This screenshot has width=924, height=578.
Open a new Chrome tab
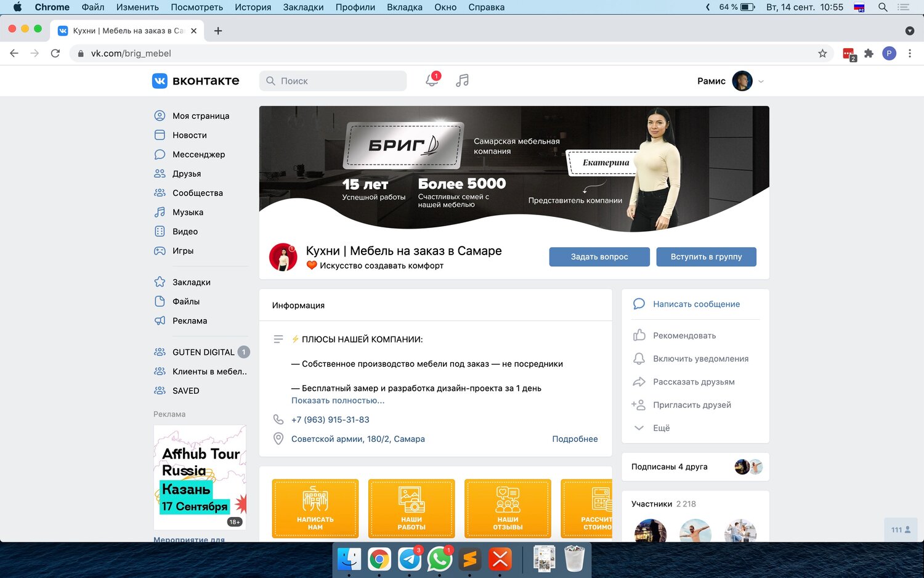(218, 31)
